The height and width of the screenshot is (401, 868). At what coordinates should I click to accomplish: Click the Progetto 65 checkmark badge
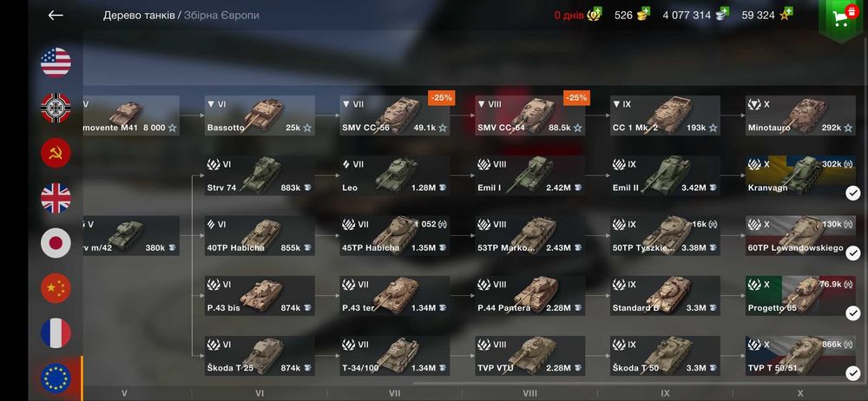(x=853, y=313)
